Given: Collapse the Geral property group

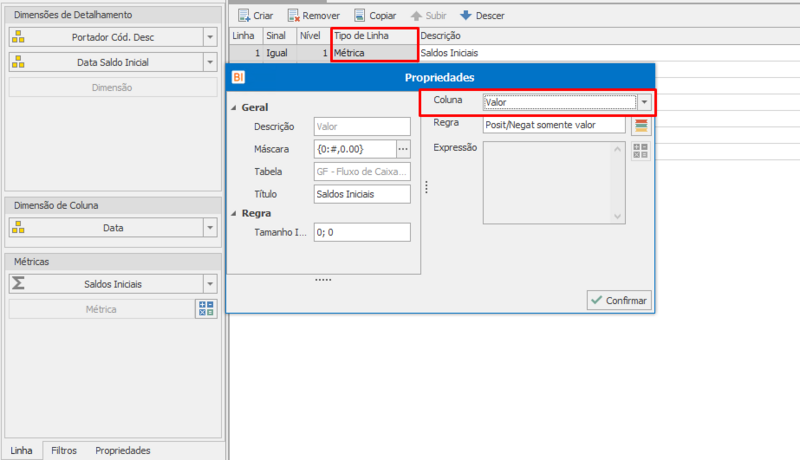Looking at the screenshot, I should pos(234,108).
